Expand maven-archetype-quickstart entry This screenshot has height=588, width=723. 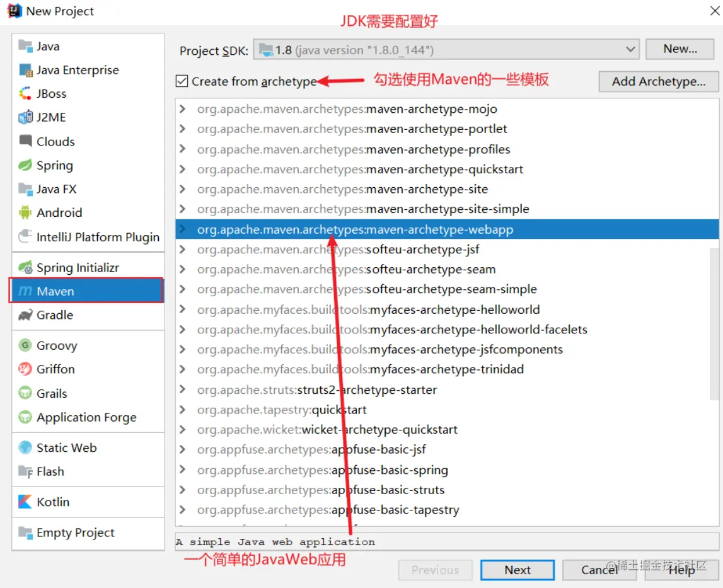tap(183, 170)
